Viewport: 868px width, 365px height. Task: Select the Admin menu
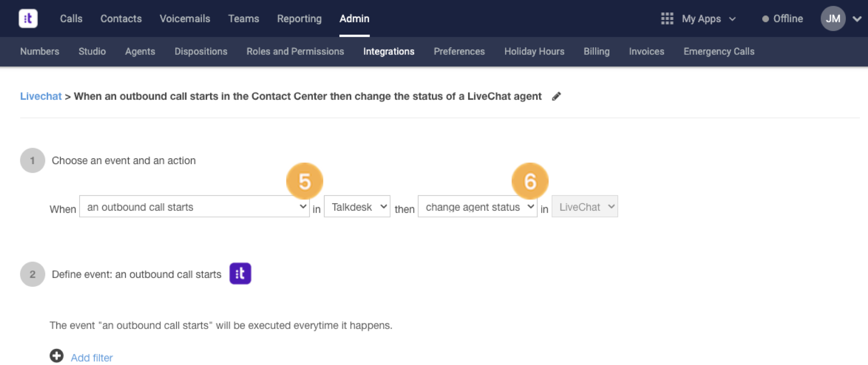pos(354,19)
